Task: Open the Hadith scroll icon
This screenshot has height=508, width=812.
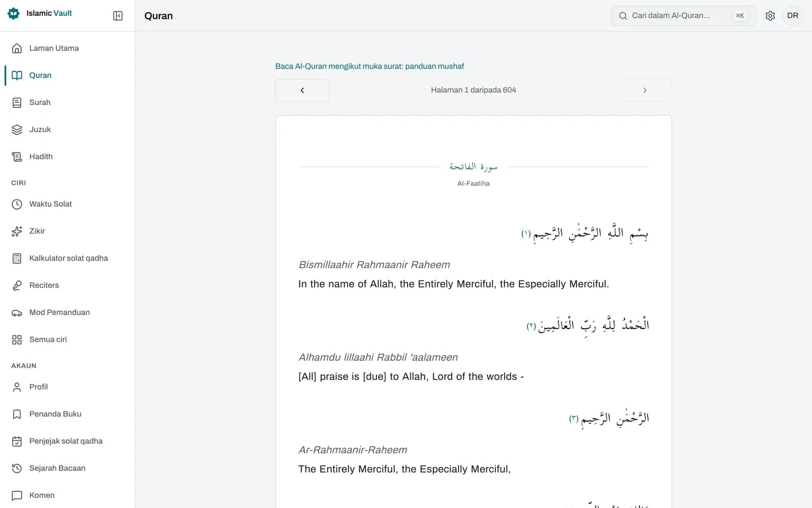Action: click(17, 156)
